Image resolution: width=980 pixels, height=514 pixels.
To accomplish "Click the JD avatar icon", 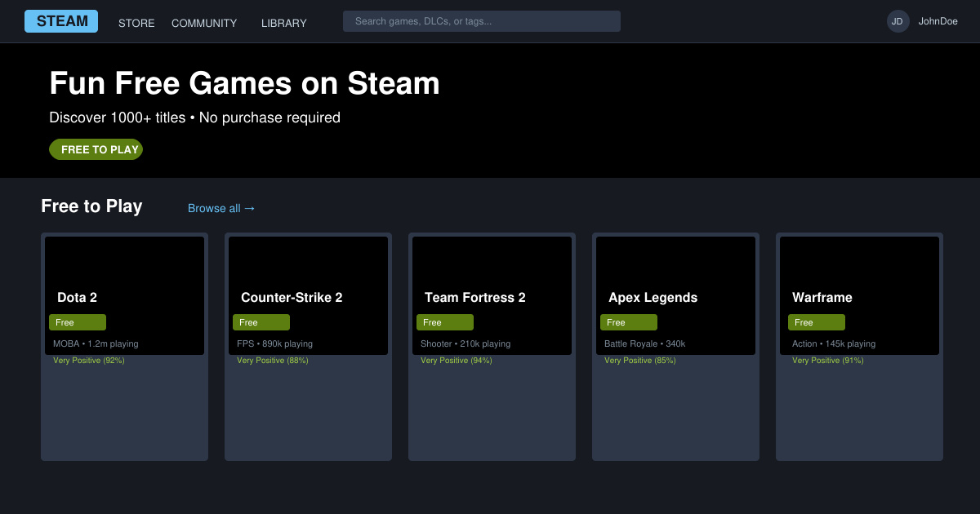I will [898, 21].
